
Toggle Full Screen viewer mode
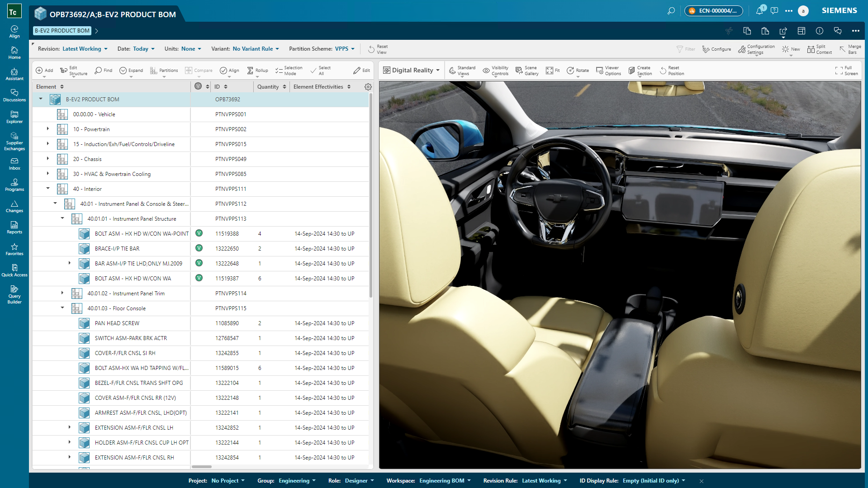[846, 71]
